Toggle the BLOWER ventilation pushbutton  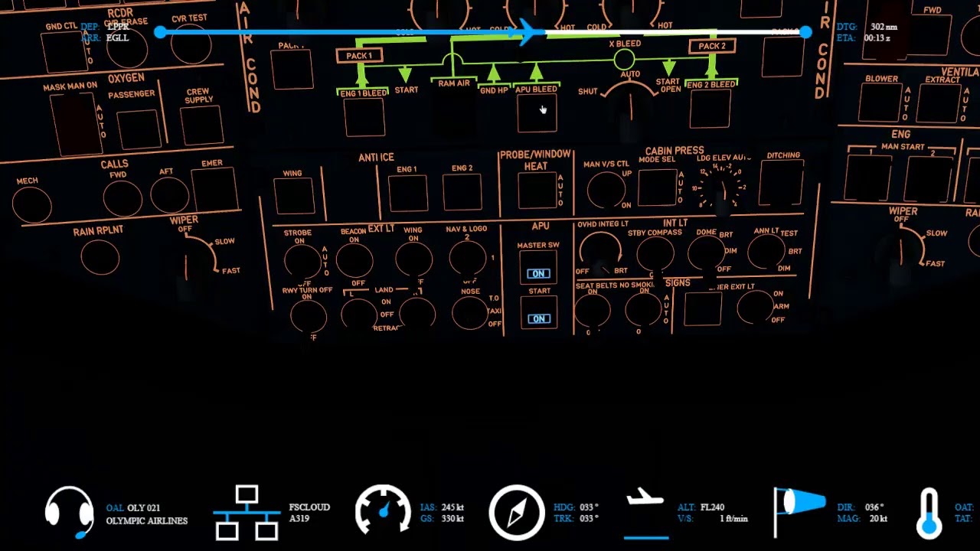[x=881, y=104]
